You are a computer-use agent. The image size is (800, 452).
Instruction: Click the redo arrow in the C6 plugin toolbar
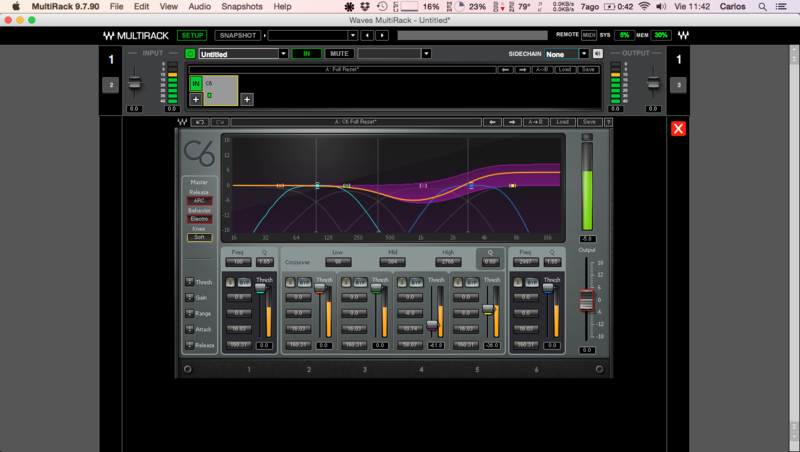[219, 122]
